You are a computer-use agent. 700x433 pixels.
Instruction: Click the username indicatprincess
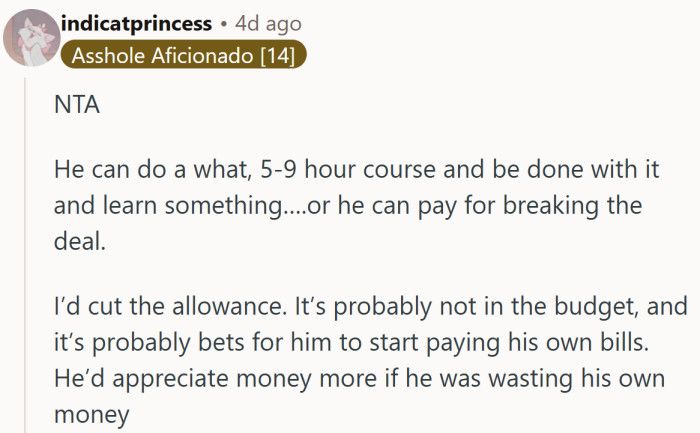tap(136, 22)
